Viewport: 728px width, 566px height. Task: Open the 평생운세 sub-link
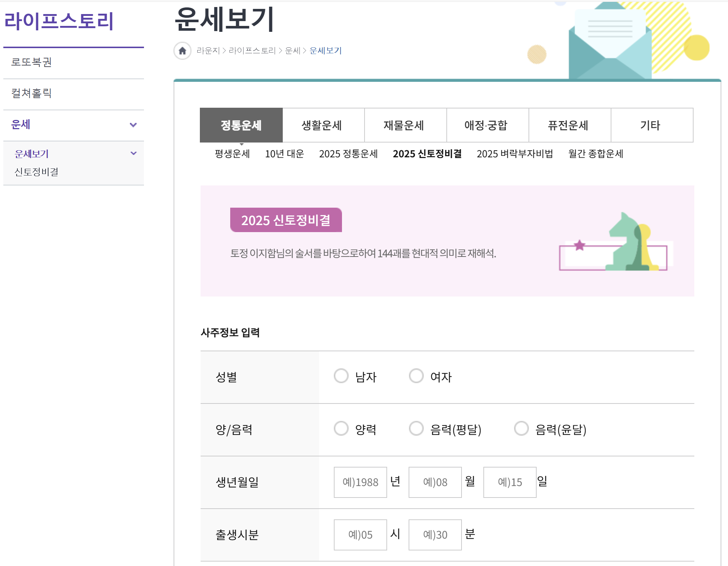(232, 154)
